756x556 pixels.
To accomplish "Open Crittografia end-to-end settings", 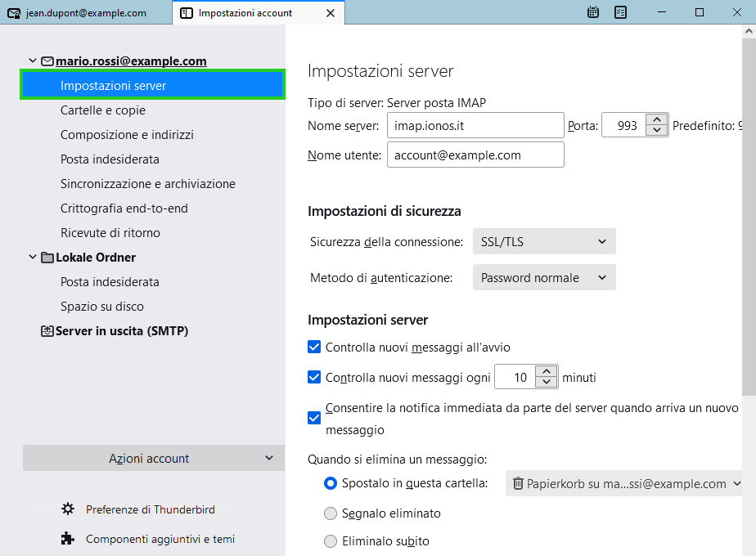I will [124, 208].
